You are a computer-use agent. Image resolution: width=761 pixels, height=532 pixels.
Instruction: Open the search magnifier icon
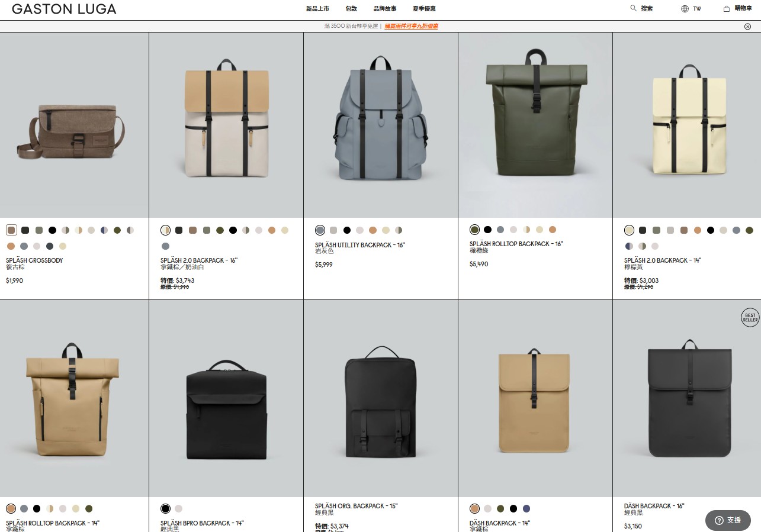click(634, 8)
